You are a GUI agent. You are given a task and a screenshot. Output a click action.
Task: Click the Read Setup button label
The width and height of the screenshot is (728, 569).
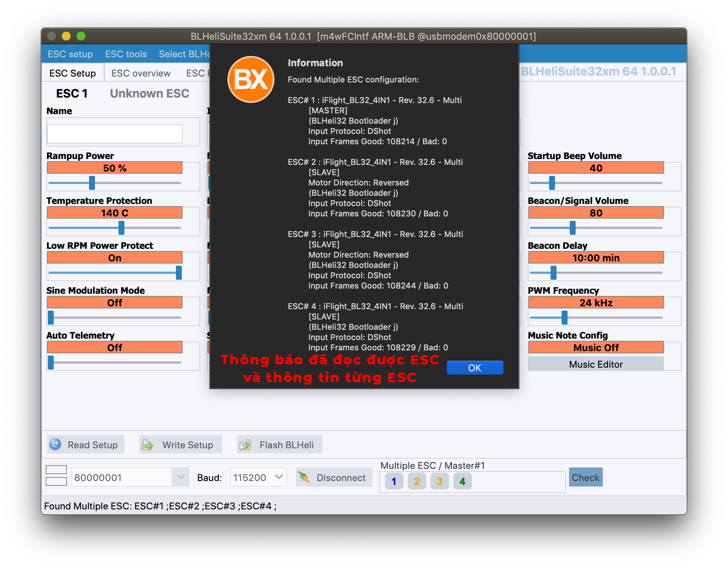coord(93,445)
